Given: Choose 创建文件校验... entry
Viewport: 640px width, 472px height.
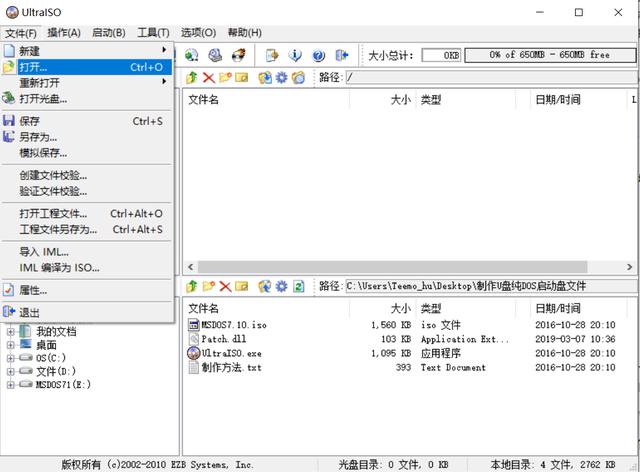Looking at the screenshot, I should (x=87, y=176).
